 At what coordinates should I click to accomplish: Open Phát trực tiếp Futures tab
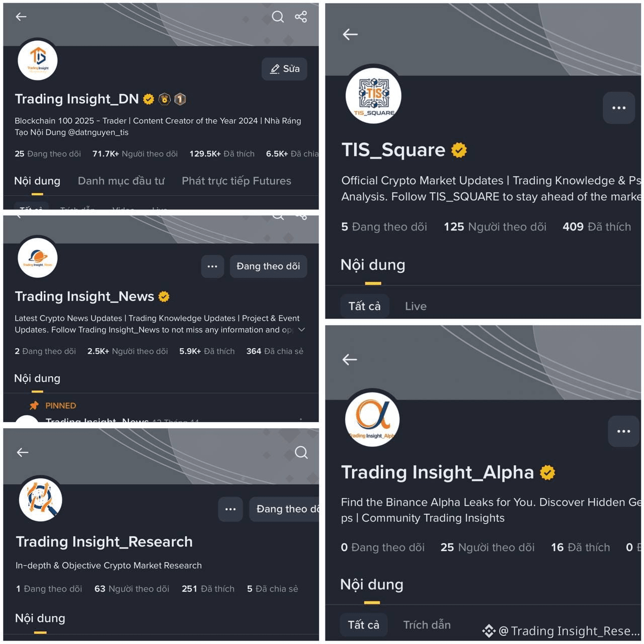tap(236, 181)
